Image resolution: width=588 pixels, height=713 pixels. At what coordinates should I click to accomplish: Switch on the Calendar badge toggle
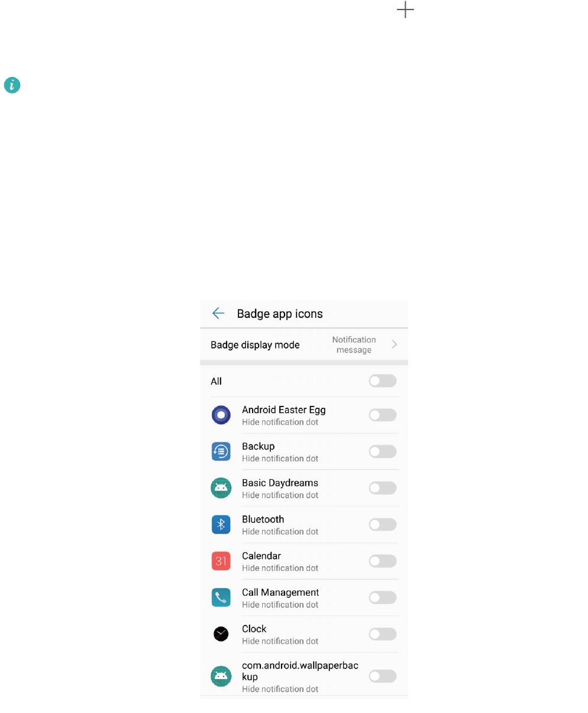pos(383,561)
